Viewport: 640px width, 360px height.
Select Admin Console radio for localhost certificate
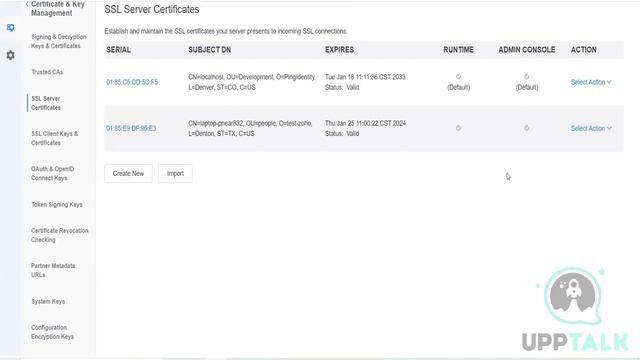pos(527,76)
